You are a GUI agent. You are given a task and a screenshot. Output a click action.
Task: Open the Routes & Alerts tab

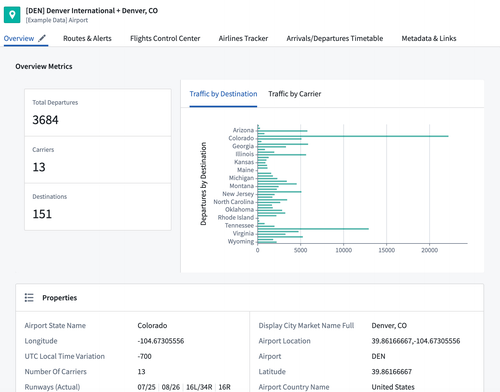coord(87,38)
